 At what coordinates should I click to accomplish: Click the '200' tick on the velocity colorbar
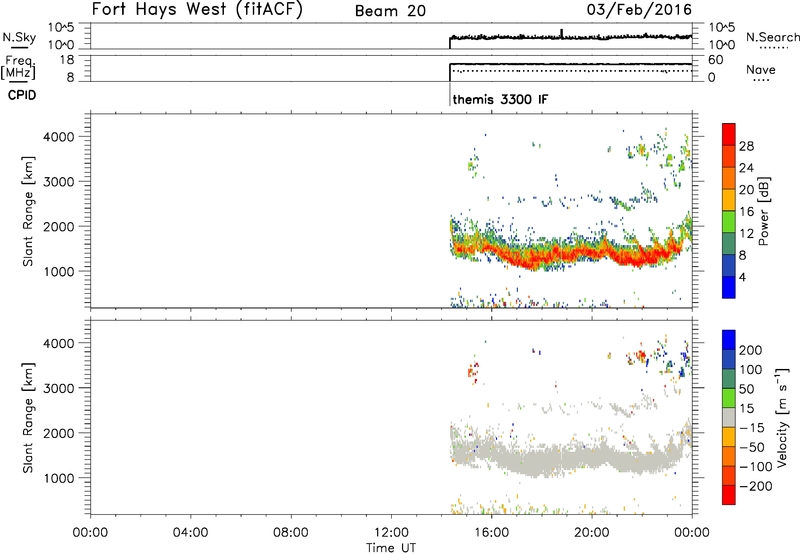pyautogui.click(x=751, y=350)
